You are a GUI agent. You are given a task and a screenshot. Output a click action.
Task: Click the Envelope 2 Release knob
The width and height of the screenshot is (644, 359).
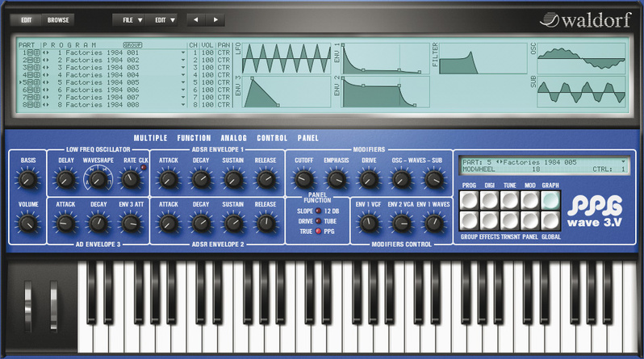click(266, 223)
